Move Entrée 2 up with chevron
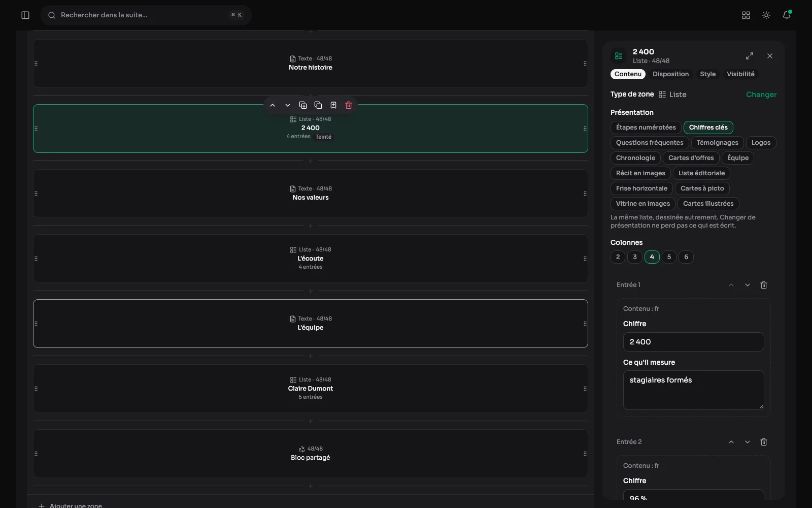 coord(731,442)
